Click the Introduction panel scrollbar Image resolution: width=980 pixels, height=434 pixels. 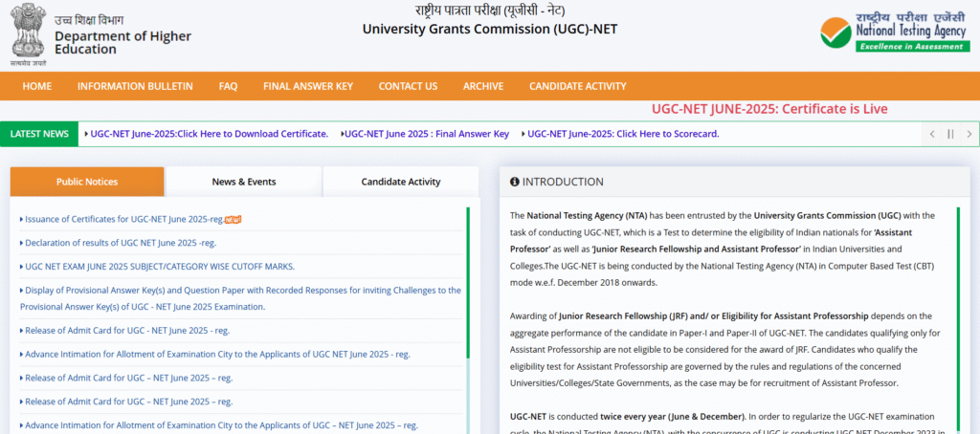960,306
